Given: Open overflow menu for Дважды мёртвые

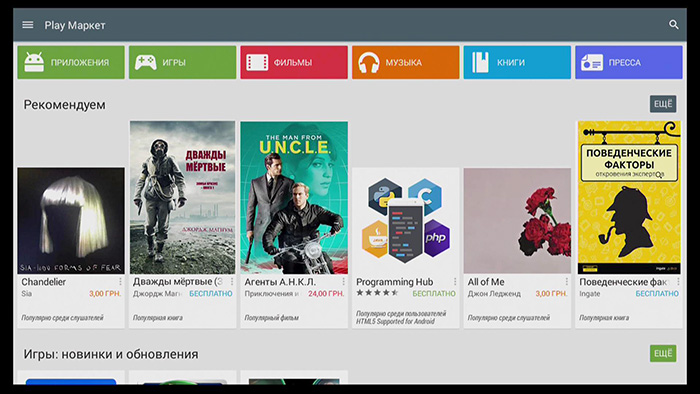Looking at the screenshot, I should click(x=232, y=282).
